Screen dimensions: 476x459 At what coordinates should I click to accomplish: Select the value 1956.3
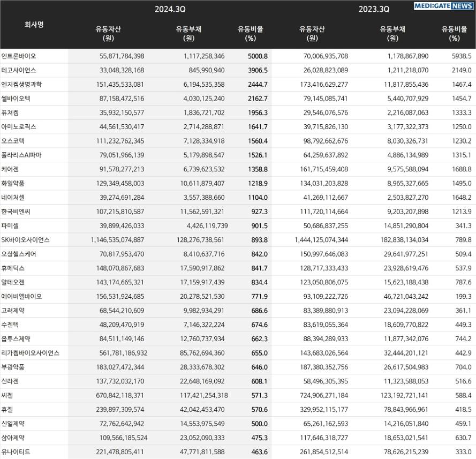pos(258,112)
